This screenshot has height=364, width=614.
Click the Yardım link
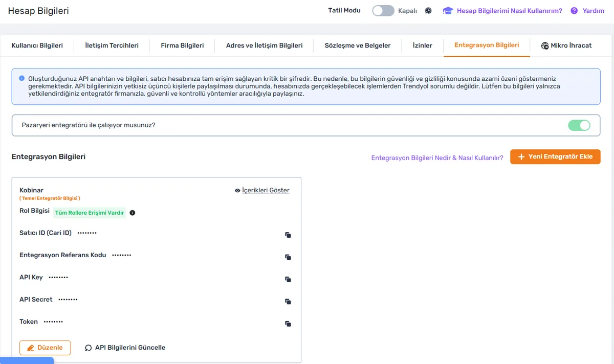pos(594,11)
